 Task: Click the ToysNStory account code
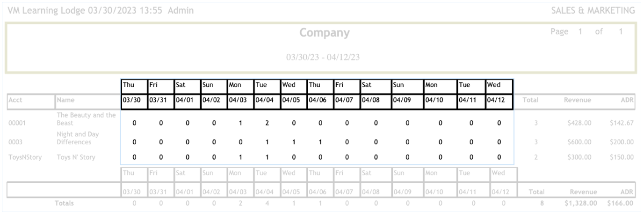25,157
